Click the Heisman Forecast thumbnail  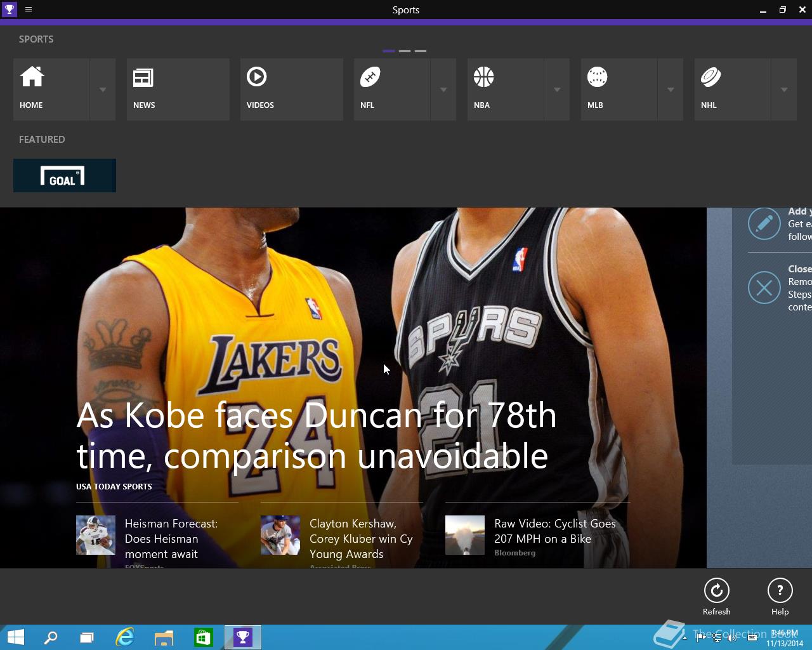pos(96,535)
